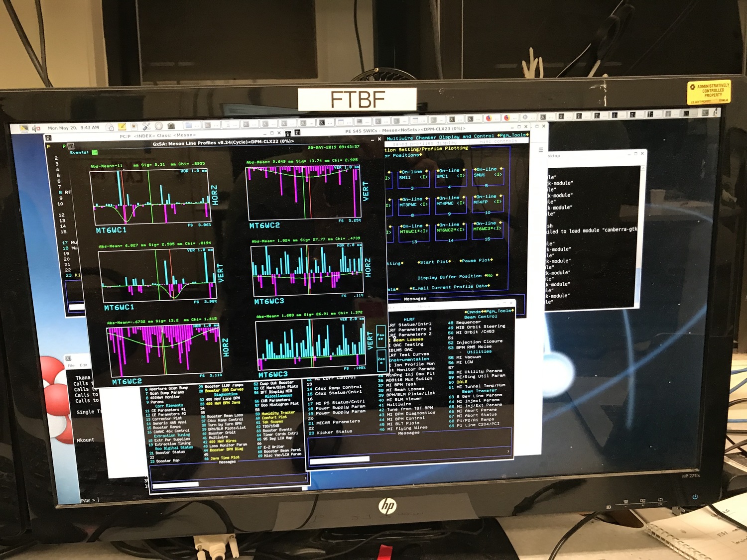Open Injection Closure entry in MI index
The height and width of the screenshot is (560, 747).
[479, 342]
